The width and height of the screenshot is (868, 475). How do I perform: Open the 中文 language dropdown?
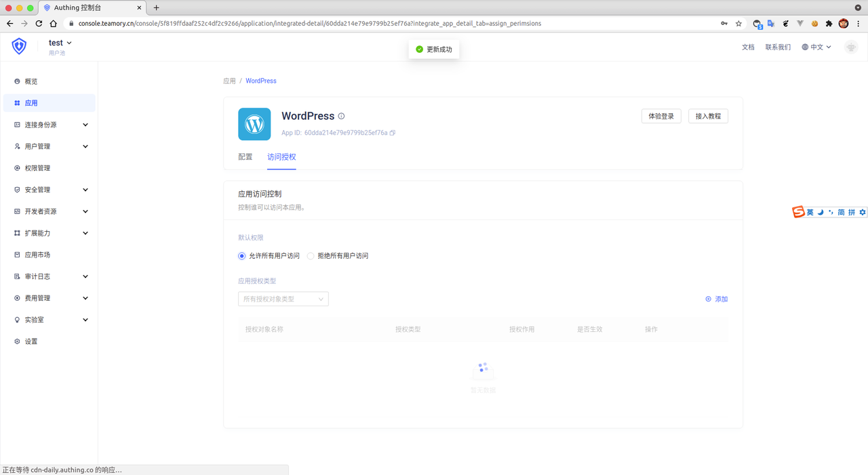[x=816, y=47]
